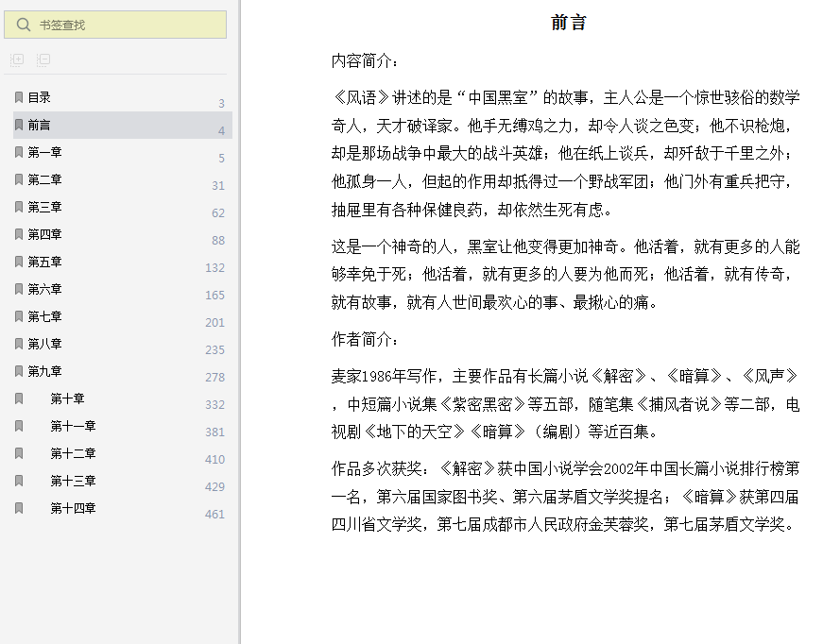Click the bookmark icon on 第十三章 row
This screenshot has width=823, height=644.
19,481
